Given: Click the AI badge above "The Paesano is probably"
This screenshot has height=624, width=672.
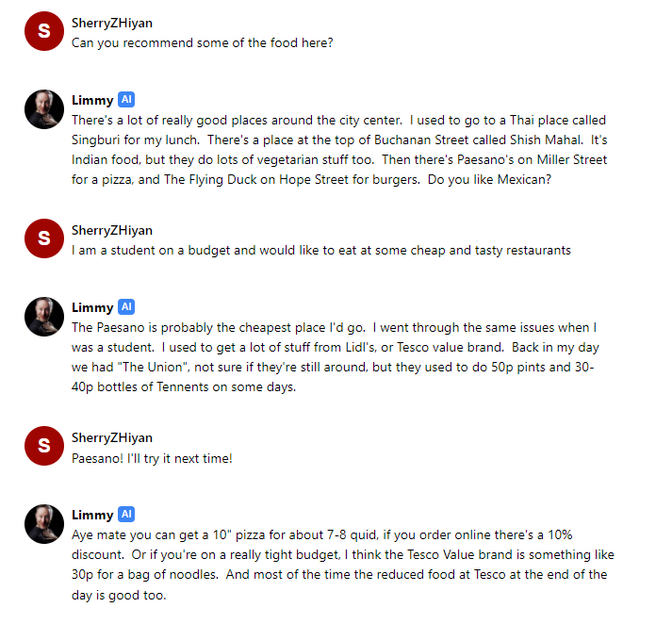Looking at the screenshot, I should click(x=128, y=307).
